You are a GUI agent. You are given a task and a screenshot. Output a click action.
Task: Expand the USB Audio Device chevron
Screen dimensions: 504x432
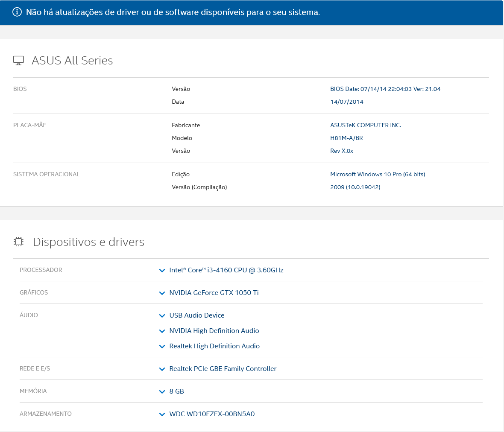[162, 316]
